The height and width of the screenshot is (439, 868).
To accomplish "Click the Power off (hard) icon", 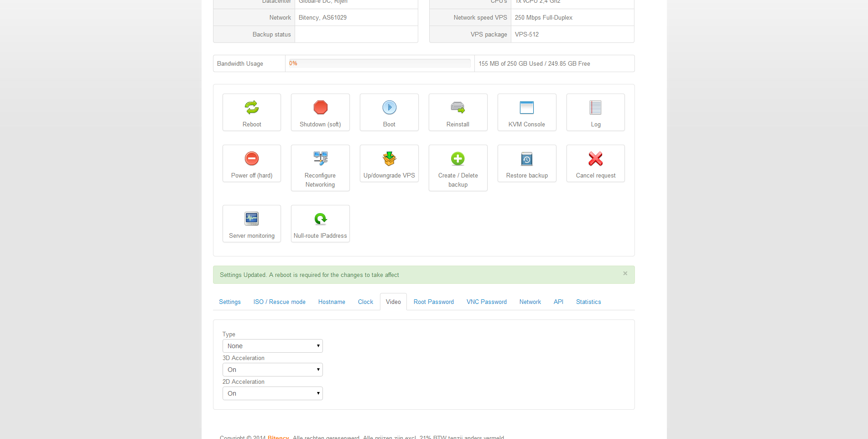I will click(252, 159).
